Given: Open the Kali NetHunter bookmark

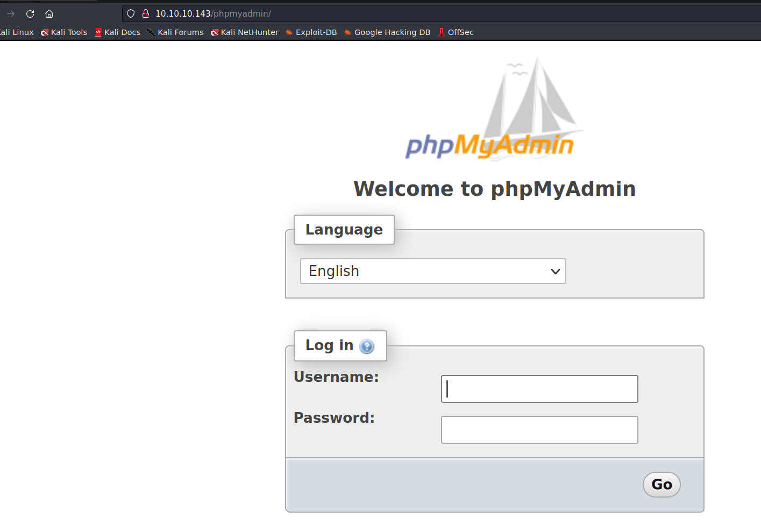Looking at the screenshot, I should tap(245, 32).
